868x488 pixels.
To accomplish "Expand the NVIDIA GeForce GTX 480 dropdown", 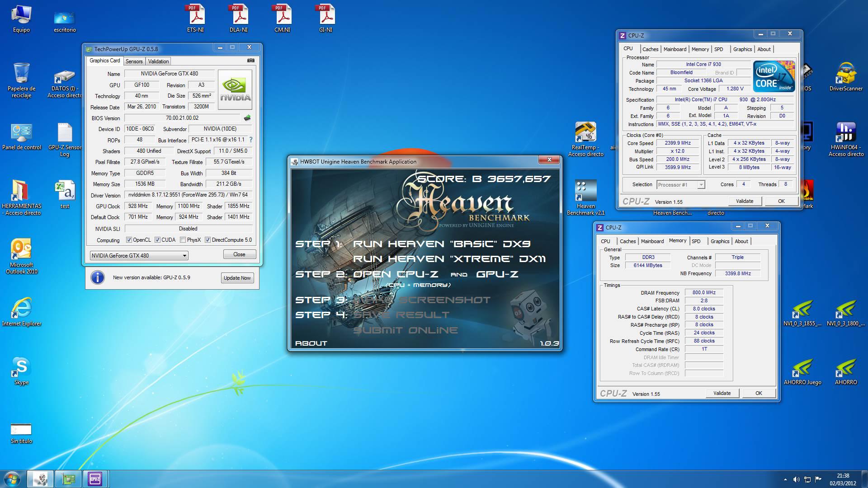I will pos(184,256).
